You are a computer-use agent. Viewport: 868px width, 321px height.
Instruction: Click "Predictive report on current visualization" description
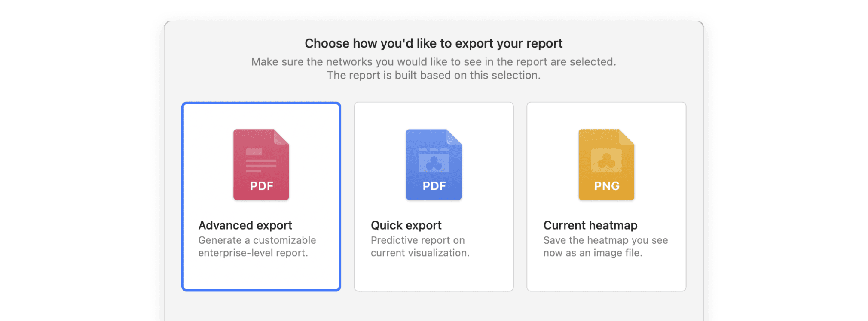click(420, 246)
